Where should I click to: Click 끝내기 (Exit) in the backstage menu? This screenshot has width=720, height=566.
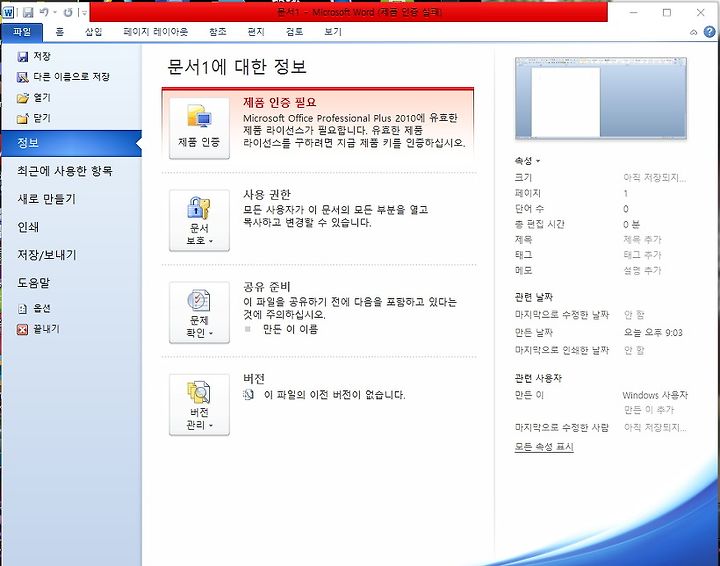[39, 329]
